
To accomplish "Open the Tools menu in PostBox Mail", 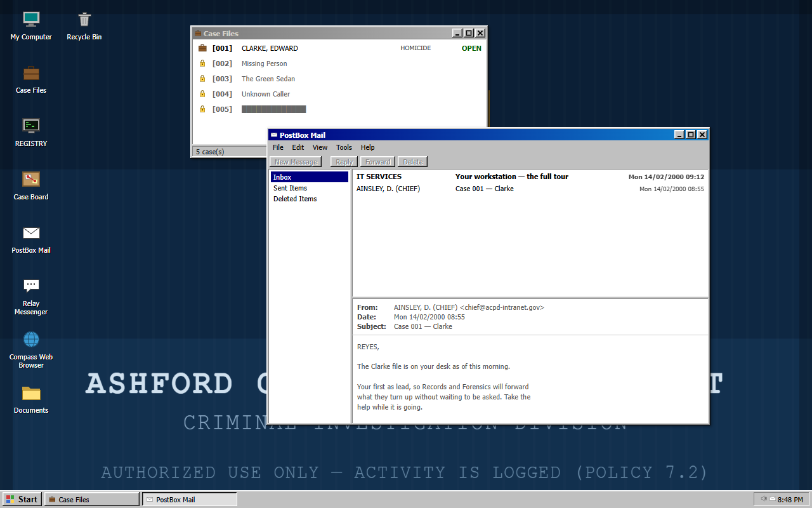I will (x=344, y=147).
